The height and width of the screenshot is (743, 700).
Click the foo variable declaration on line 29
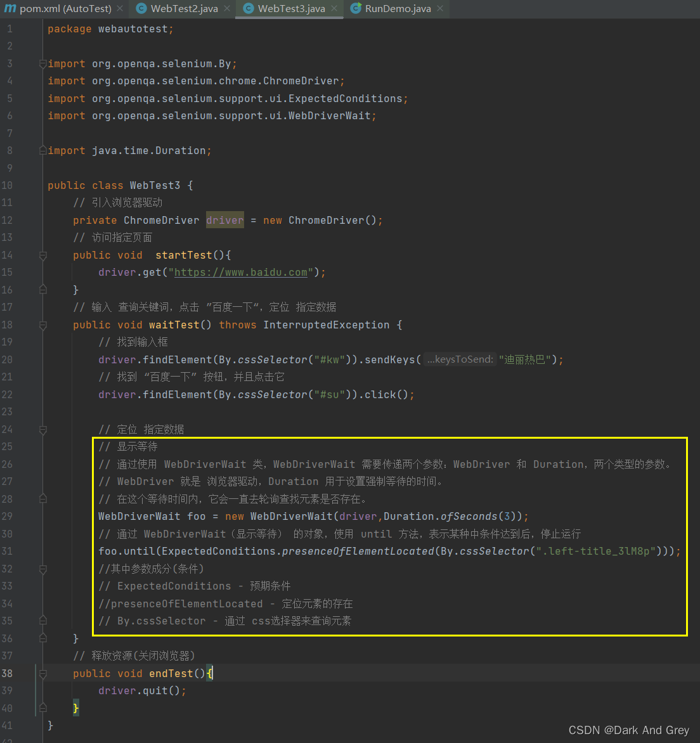(196, 517)
